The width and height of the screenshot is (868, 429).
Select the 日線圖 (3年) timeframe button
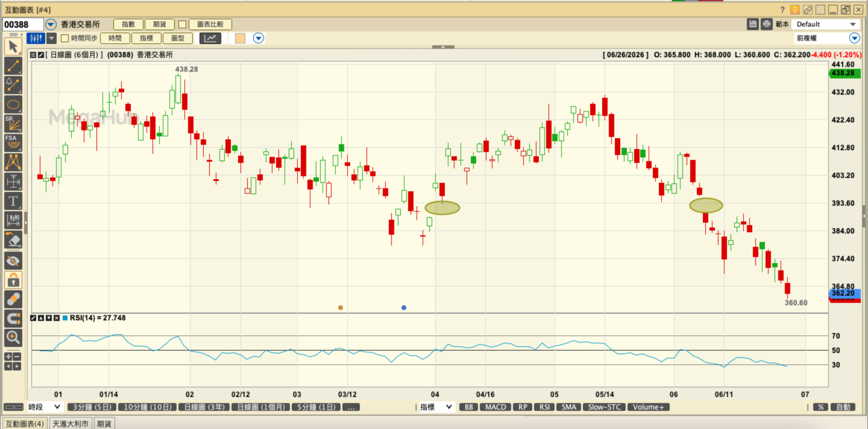click(204, 407)
